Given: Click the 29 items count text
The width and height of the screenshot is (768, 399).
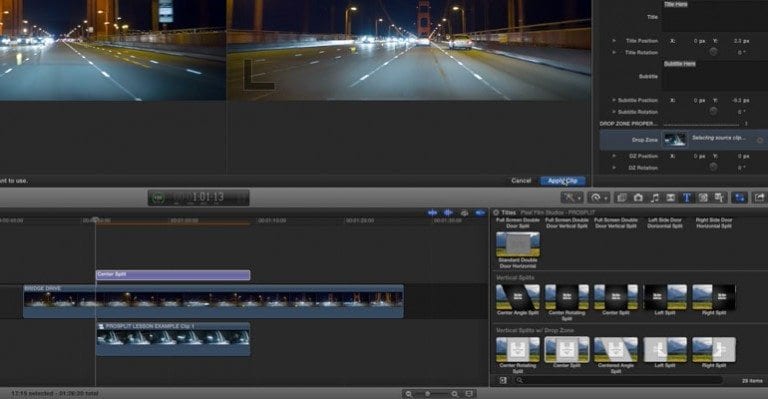Looking at the screenshot, I should (752, 380).
